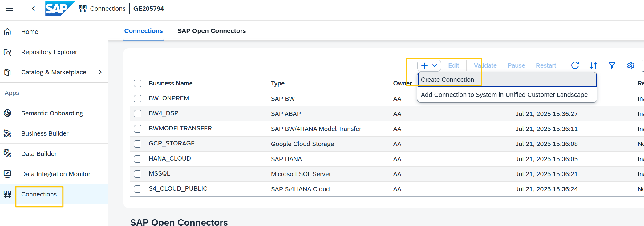Click the SAP logo
The width and height of the screenshot is (644, 226).
60,9
